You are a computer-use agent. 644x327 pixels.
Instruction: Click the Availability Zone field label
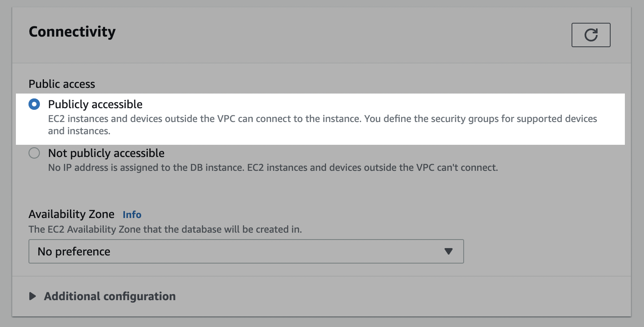coord(72,214)
